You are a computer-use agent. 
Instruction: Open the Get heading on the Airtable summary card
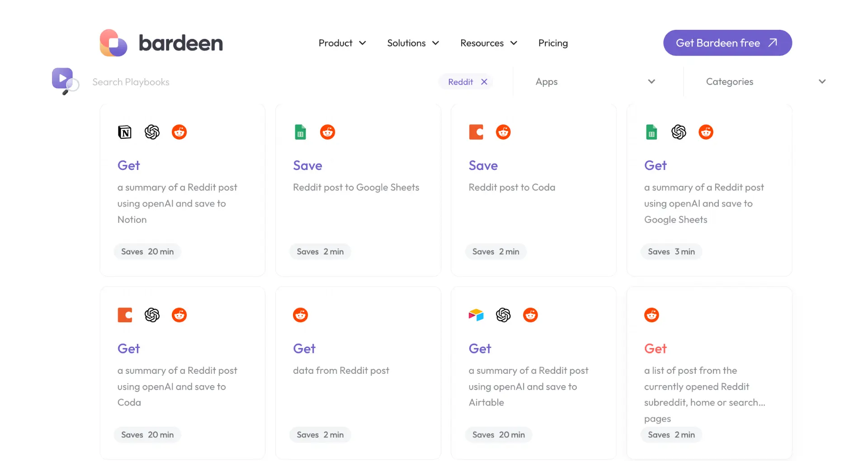tap(480, 348)
